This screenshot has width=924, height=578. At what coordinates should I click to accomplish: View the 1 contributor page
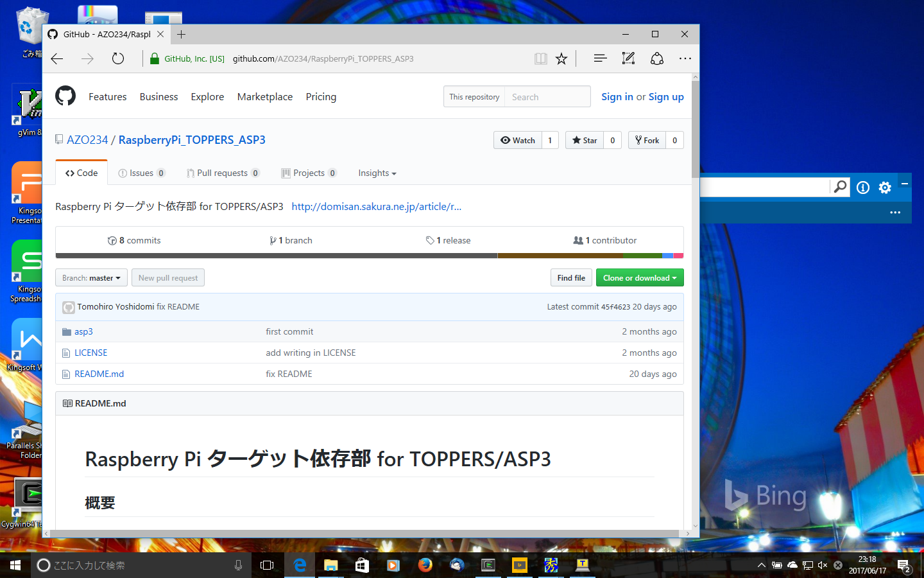pos(605,241)
